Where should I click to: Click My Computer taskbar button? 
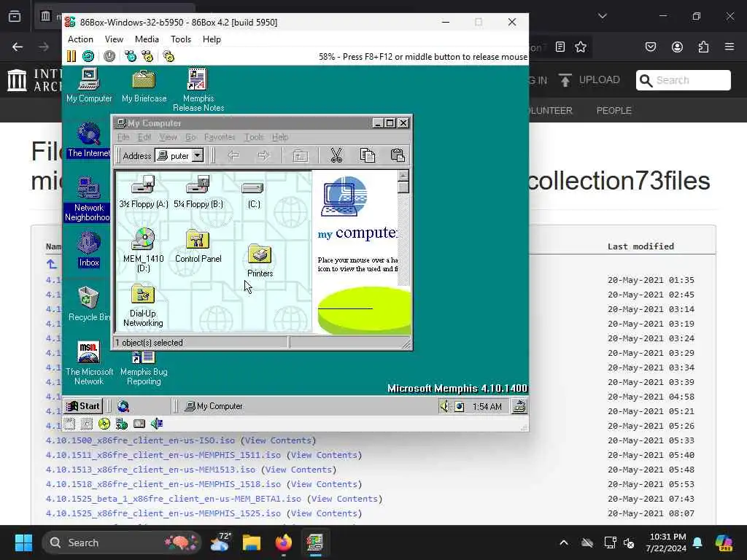click(214, 406)
